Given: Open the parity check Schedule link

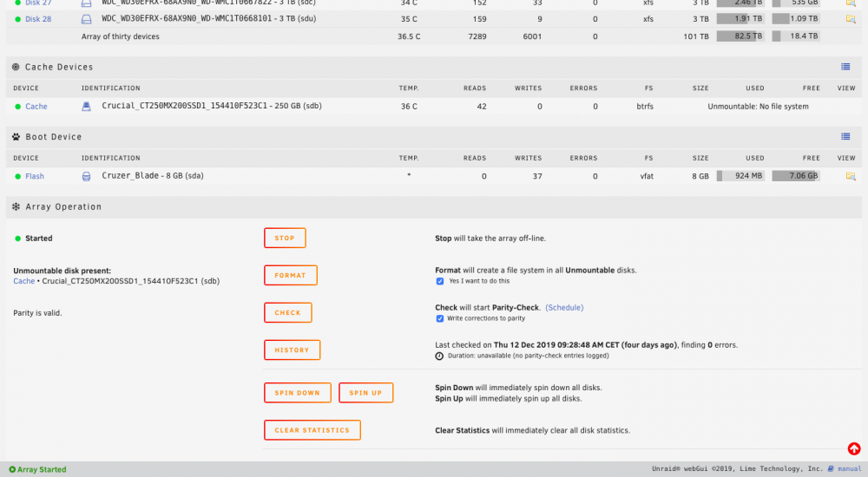Looking at the screenshot, I should click(564, 308).
